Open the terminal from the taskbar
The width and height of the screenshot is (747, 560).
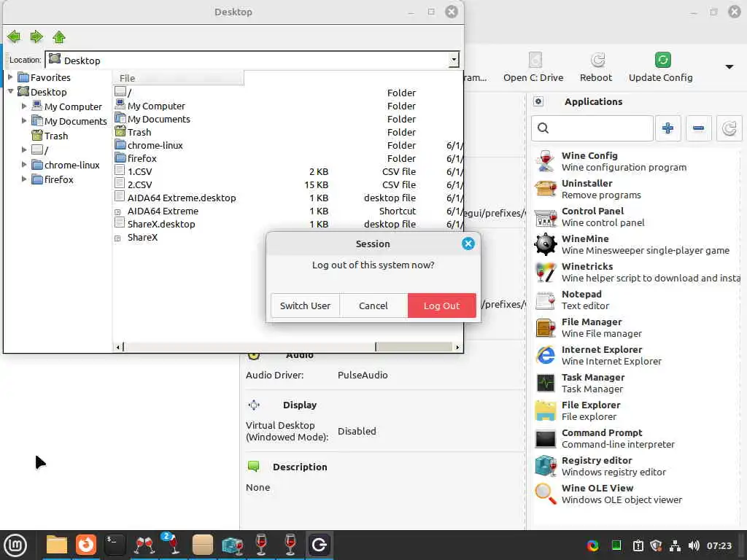pos(115,545)
